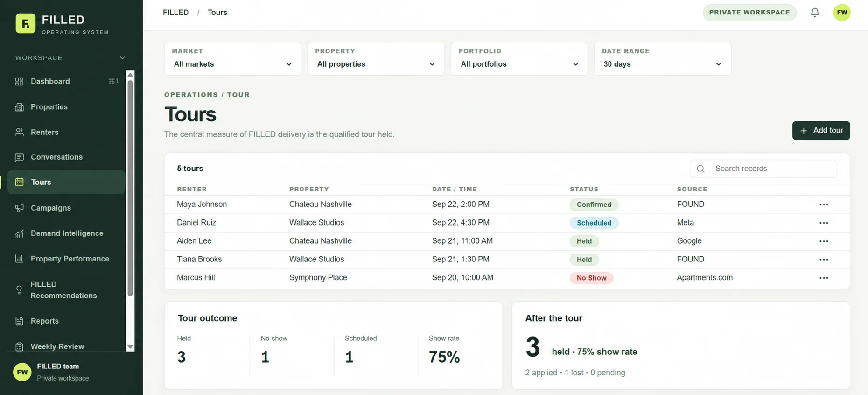Click the Status column header
The image size is (868, 395).
584,189
